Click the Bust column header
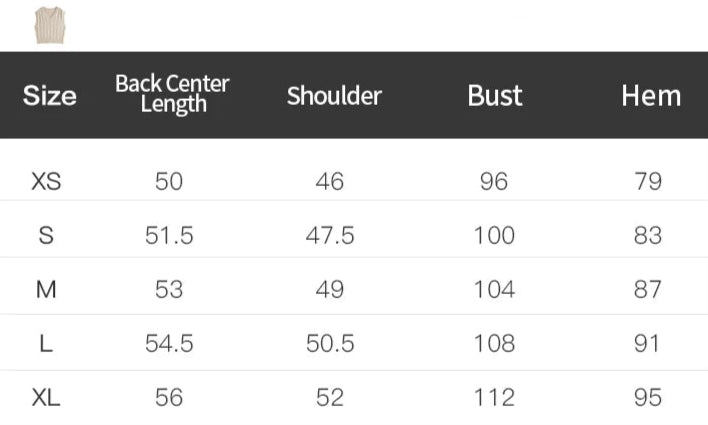Screen dimensions: 708x425 tap(495, 96)
